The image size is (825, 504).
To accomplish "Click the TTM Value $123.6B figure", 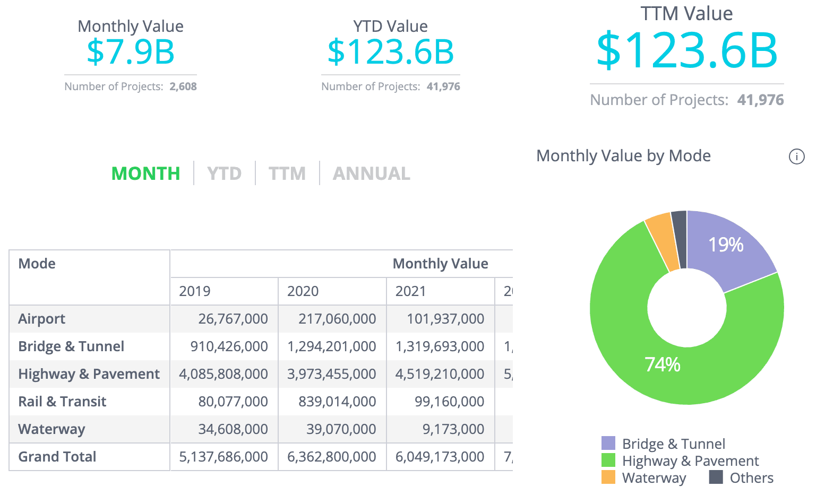I will [x=687, y=51].
